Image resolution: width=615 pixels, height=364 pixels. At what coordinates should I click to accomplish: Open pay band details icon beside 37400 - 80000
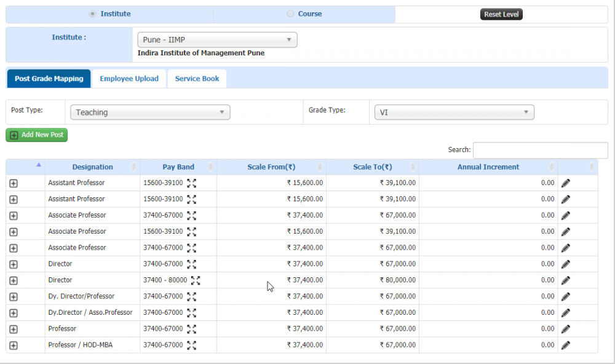click(x=196, y=280)
